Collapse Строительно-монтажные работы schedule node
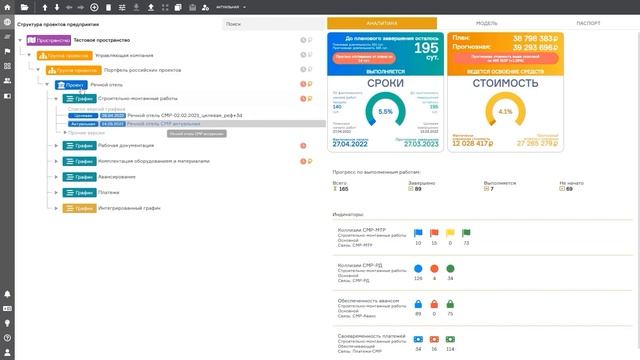The width and height of the screenshot is (640, 360). pos(56,98)
